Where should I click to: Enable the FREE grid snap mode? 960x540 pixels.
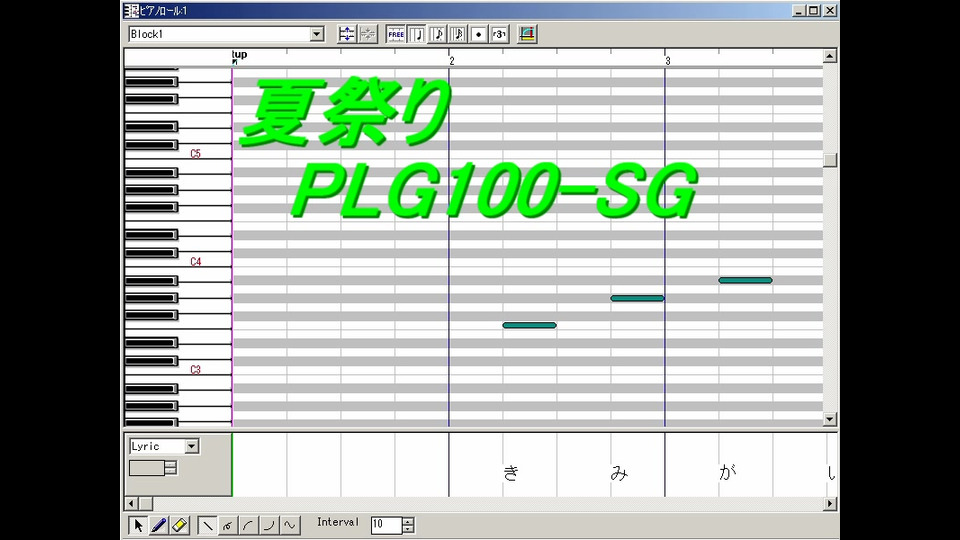coord(396,34)
